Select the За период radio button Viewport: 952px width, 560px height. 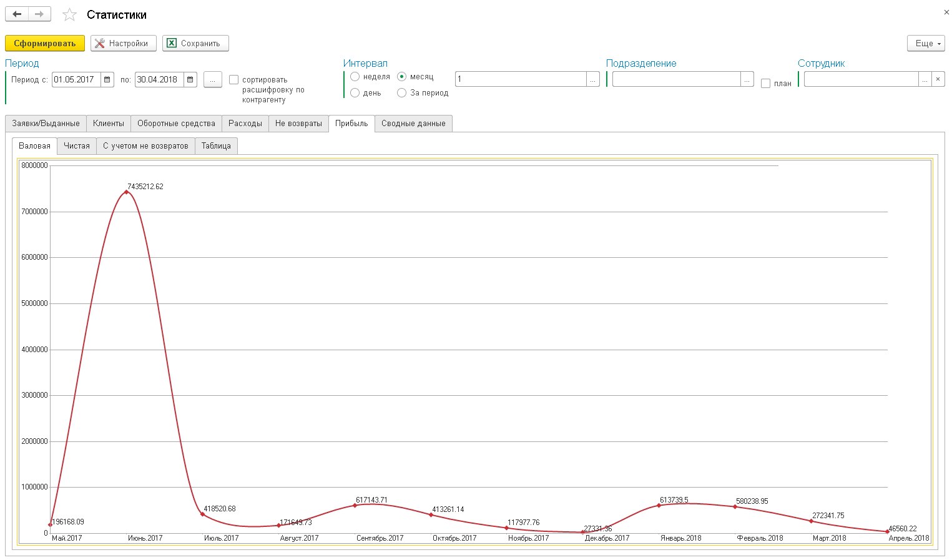coord(401,93)
